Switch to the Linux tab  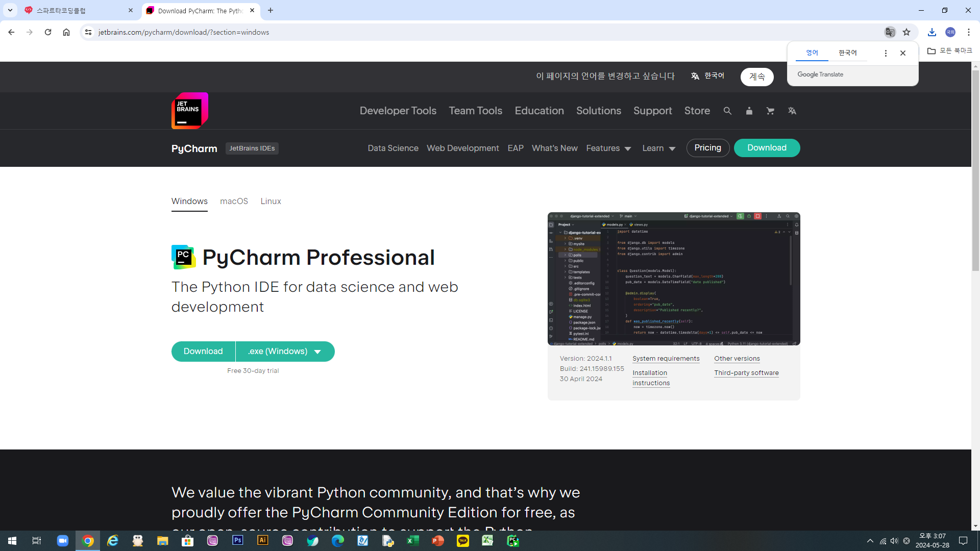(271, 202)
